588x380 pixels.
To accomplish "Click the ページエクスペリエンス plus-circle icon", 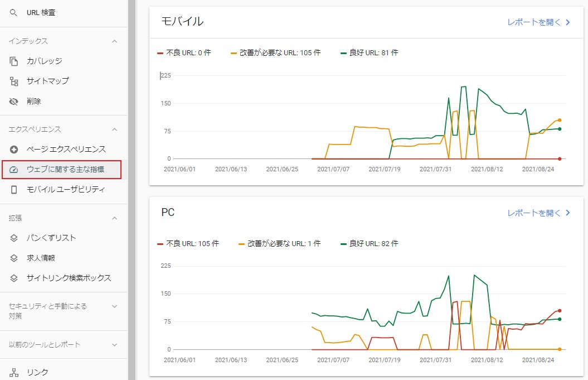I will pyautogui.click(x=14, y=150).
